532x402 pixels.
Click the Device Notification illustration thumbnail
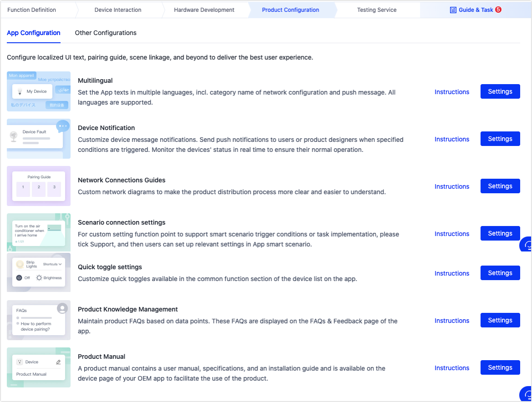point(39,139)
